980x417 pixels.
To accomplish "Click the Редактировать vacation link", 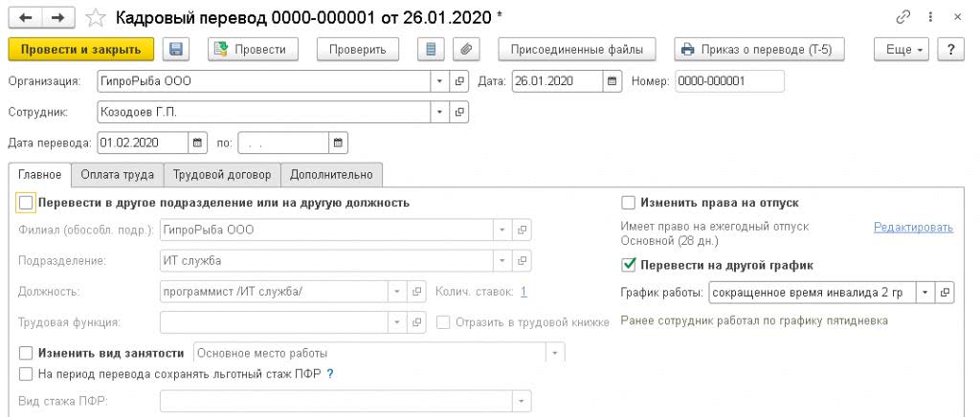I will 913,228.
